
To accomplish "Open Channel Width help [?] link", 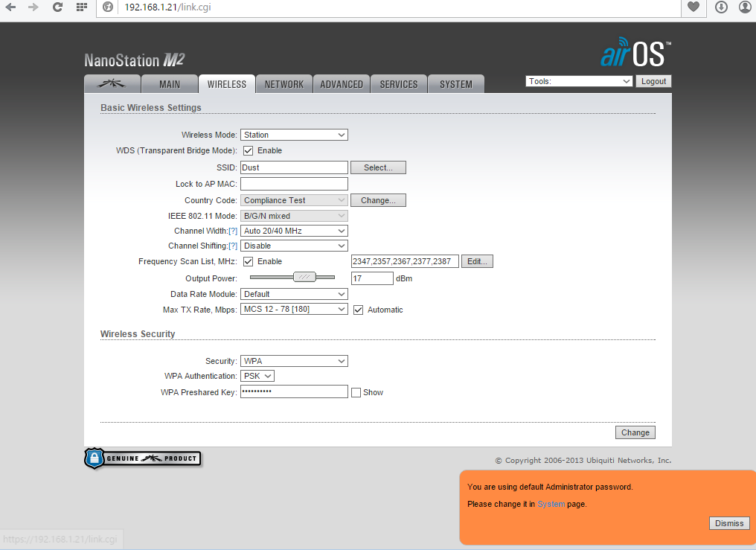I will 233,231.
